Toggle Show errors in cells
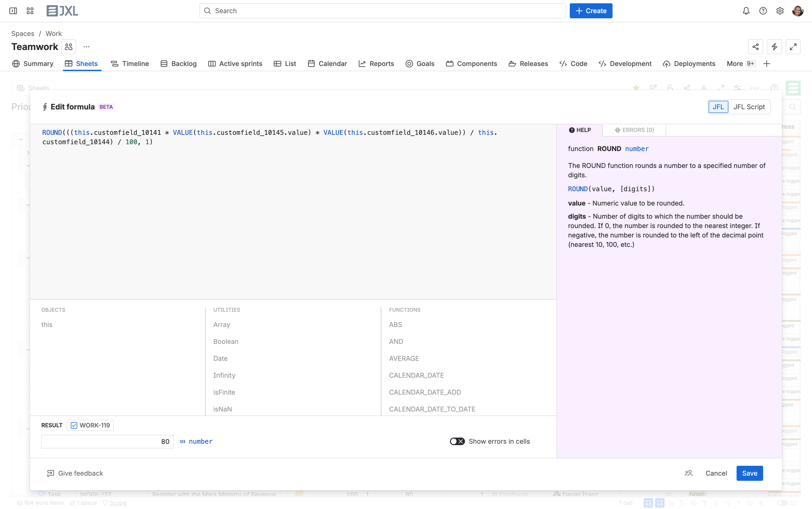 click(x=457, y=441)
